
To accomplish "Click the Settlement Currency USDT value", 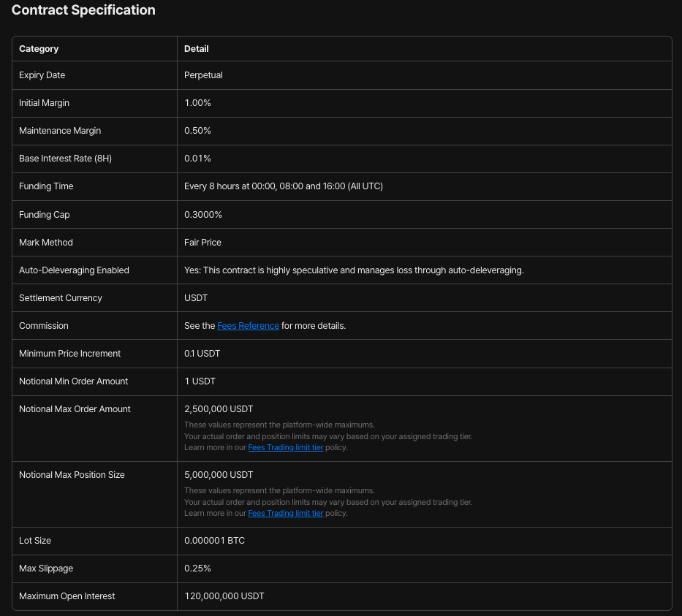I will (195, 297).
